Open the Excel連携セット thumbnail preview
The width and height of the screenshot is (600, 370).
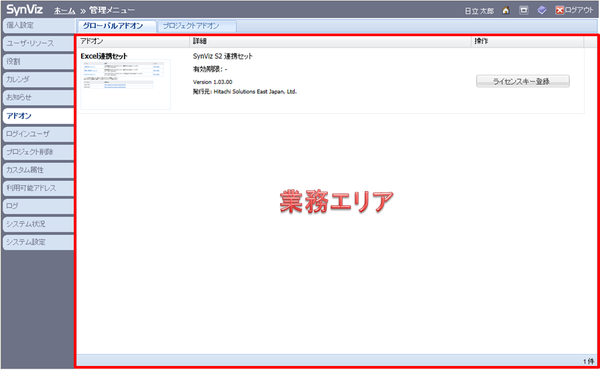click(126, 85)
